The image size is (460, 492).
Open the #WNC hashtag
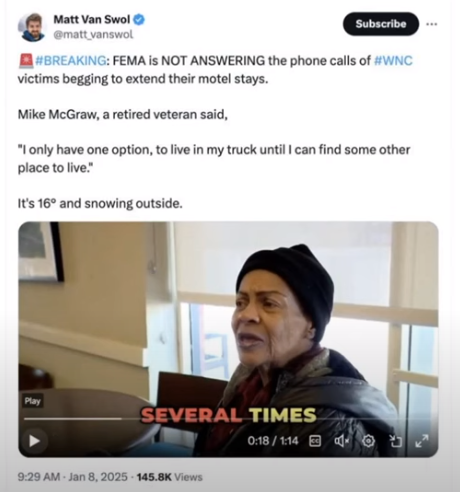click(393, 61)
